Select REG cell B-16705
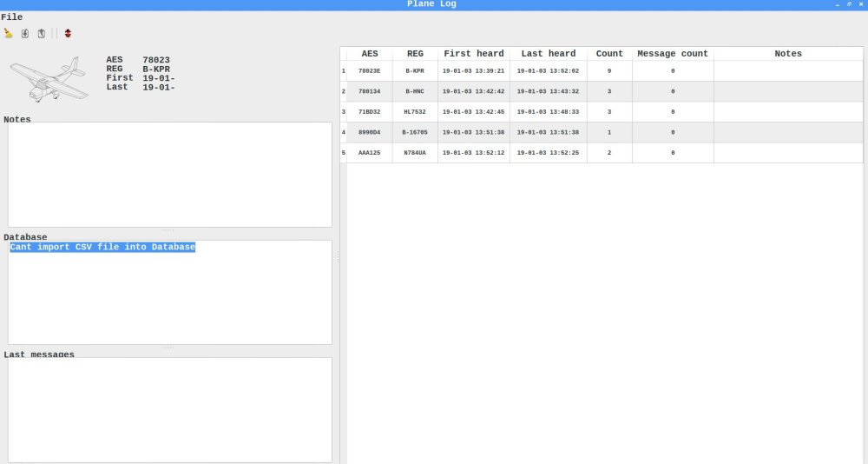 [415, 132]
